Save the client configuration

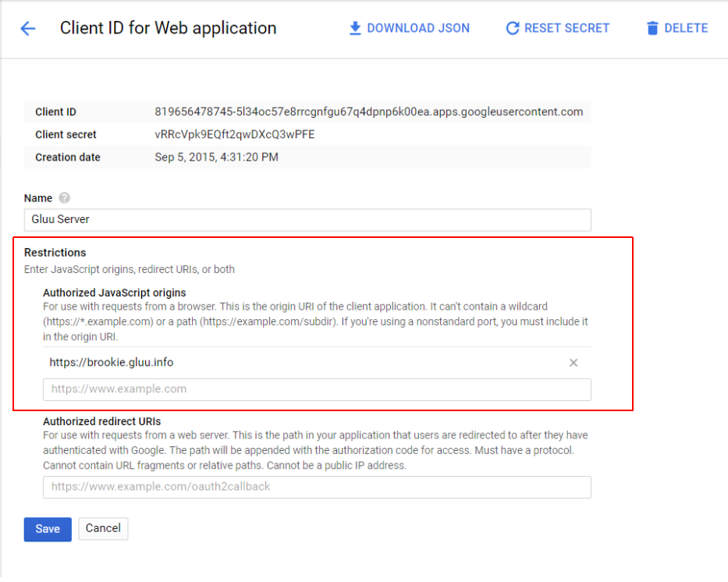[x=47, y=529]
